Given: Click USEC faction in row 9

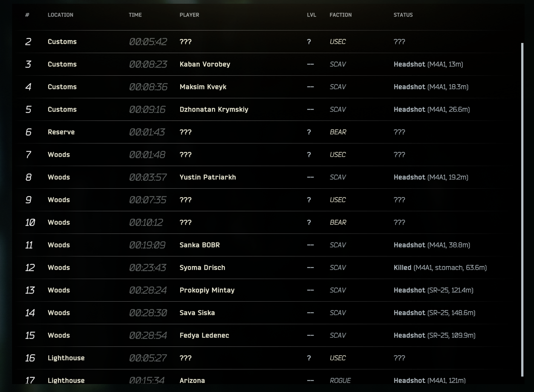Looking at the screenshot, I should [x=338, y=200].
